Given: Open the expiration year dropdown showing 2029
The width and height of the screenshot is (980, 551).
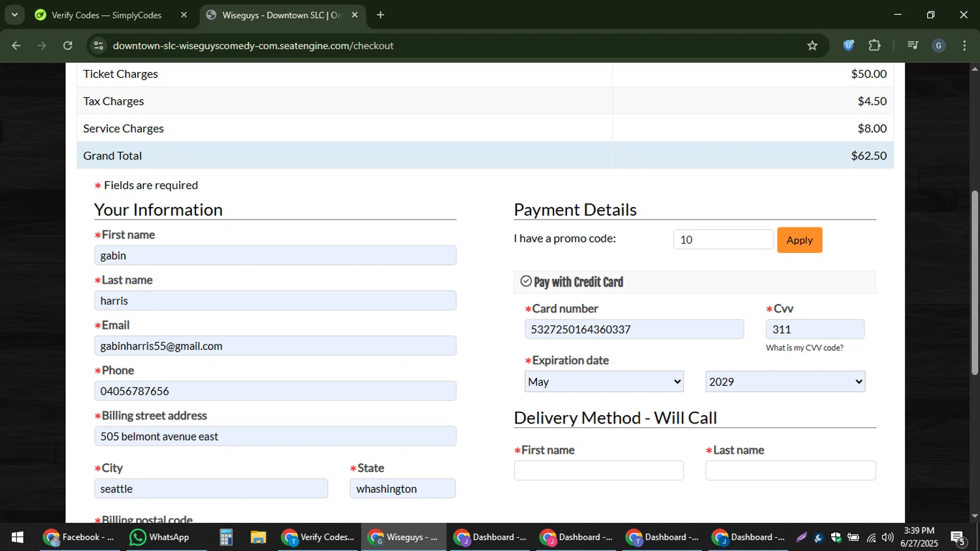Looking at the screenshot, I should (x=785, y=382).
